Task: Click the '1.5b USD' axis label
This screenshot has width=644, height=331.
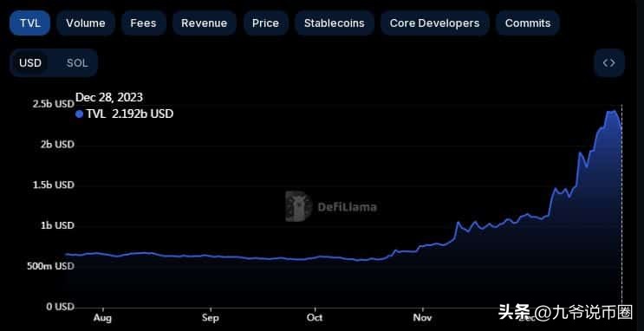Action: 54,185
